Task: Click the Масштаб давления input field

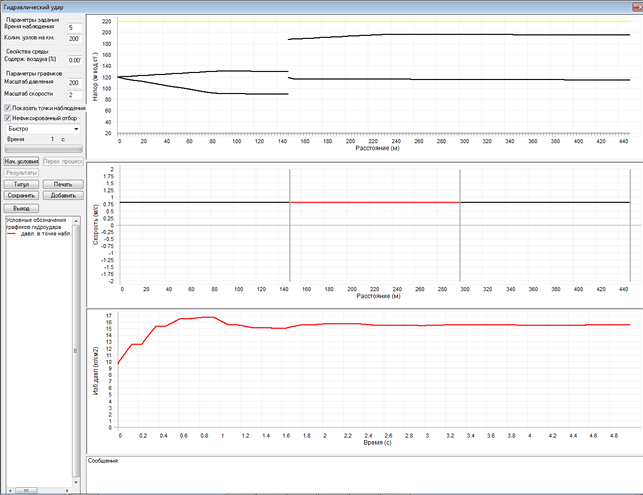Action: [73, 83]
